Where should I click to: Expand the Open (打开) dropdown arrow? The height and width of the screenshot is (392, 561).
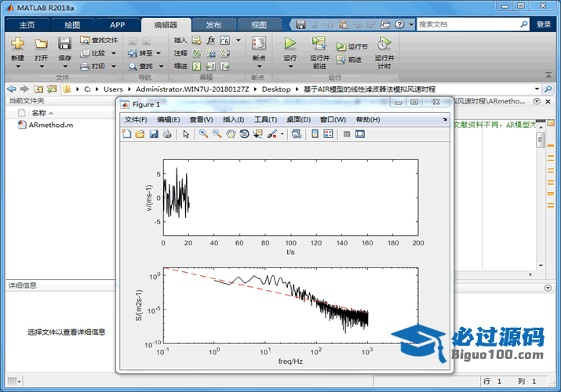[x=42, y=67]
